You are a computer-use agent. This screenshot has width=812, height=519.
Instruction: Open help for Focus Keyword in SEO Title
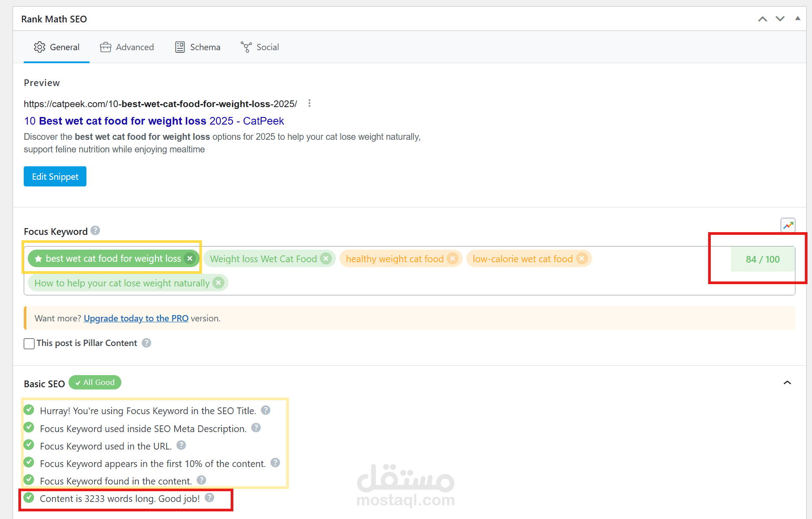pos(266,410)
